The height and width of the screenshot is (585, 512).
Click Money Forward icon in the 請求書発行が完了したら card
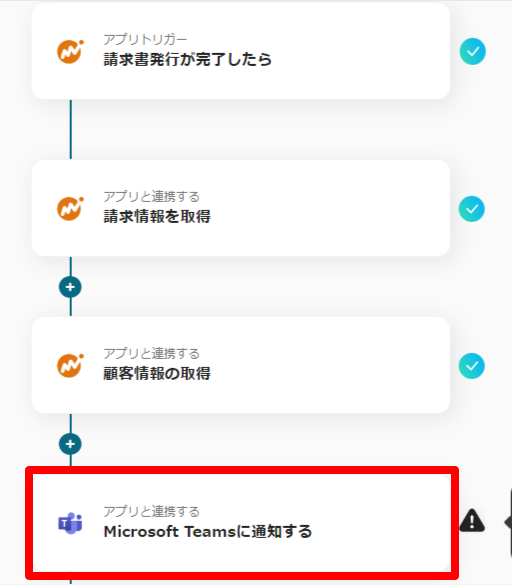click(x=70, y=52)
